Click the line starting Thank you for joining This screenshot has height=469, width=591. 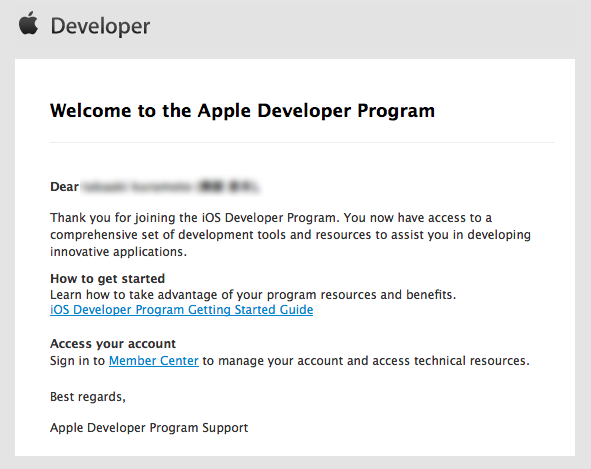coord(271,218)
